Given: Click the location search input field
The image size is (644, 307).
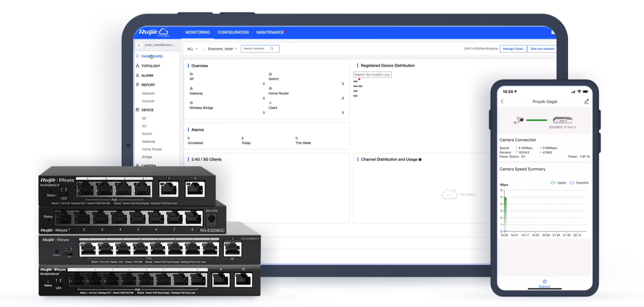Looking at the screenshot, I should tap(372, 75).
